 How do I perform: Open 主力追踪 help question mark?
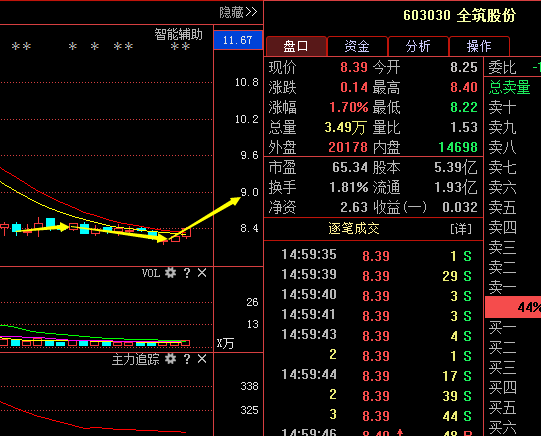(x=187, y=359)
